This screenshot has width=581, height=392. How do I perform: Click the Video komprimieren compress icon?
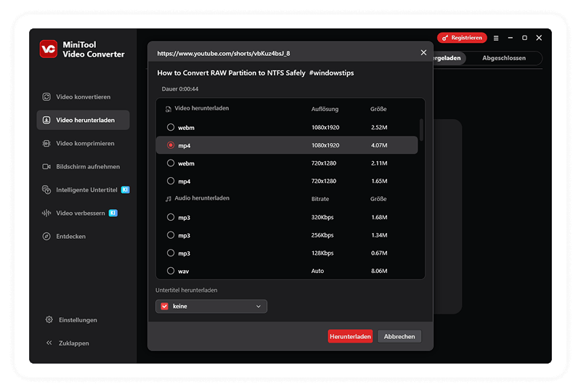coord(46,144)
